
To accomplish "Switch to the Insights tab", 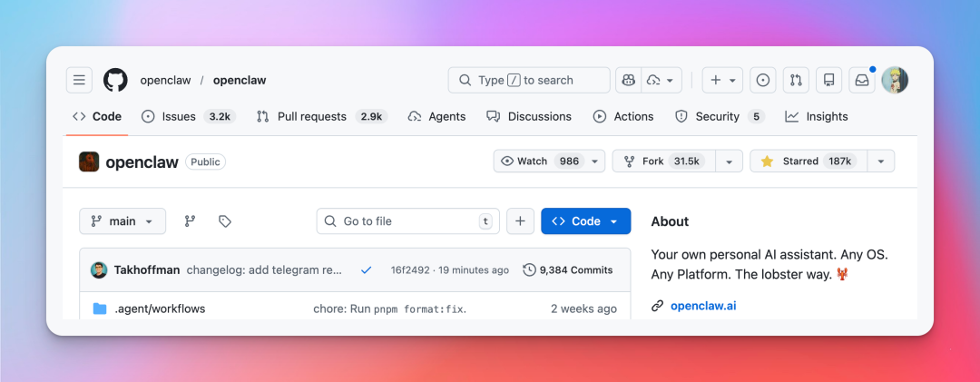I will pos(817,116).
